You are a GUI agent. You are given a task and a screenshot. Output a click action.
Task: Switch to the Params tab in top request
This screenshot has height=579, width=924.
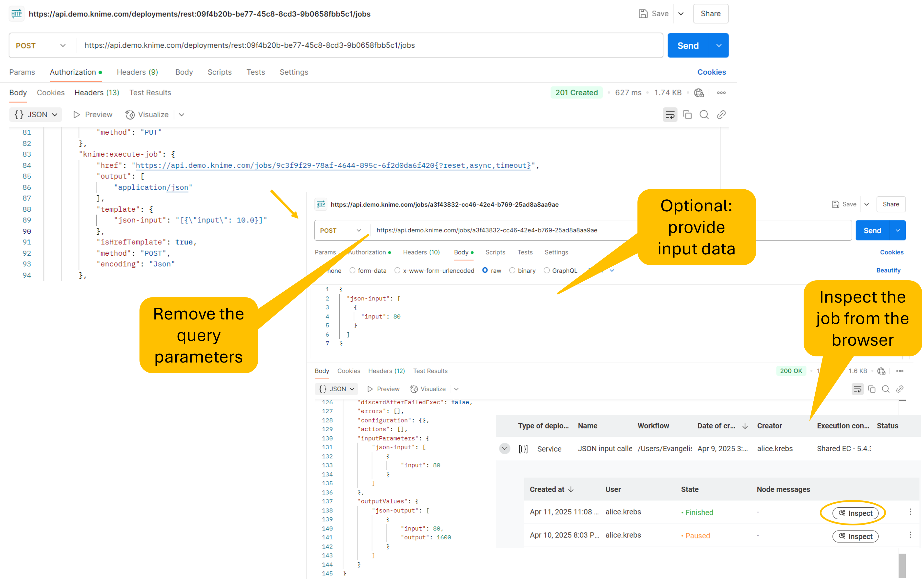pos(22,72)
